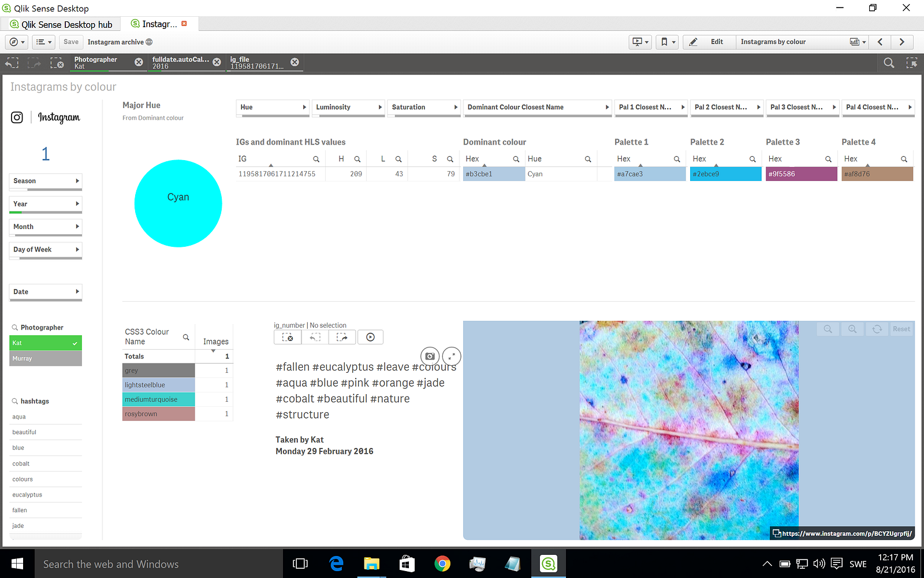Click the Cyan major hue circle
The width and height of the screenshot is (924, 578).
coord(178,203)
